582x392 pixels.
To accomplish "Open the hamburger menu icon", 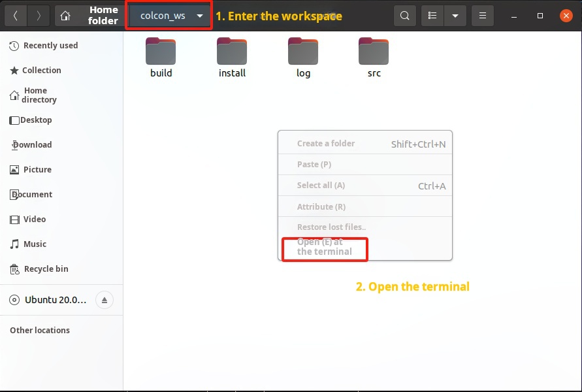I will (483, 16).
